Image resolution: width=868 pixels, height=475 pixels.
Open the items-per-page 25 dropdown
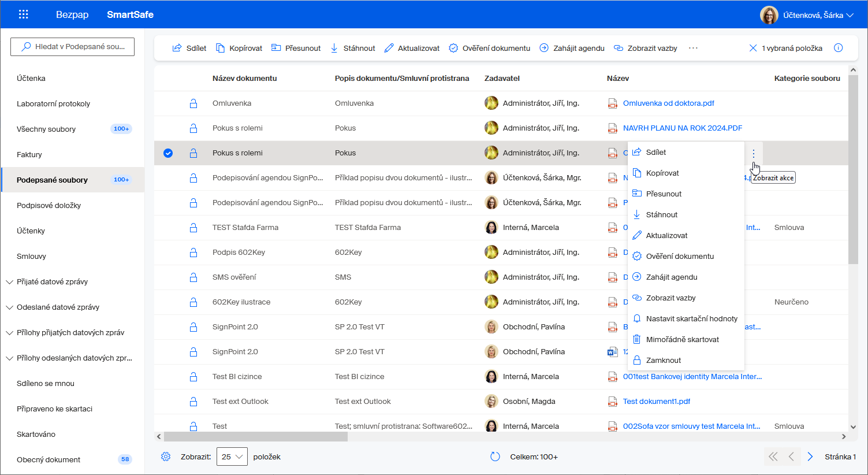click(x=232, y=457)
